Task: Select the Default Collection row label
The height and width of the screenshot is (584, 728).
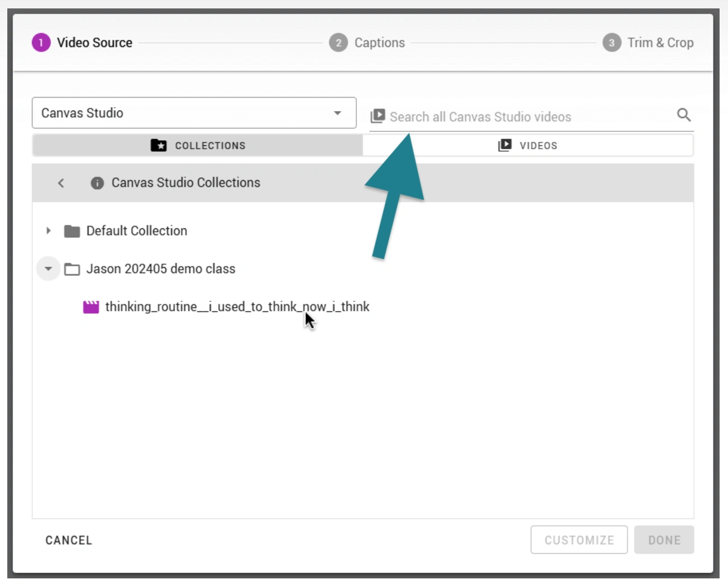Action: point(137,231)
